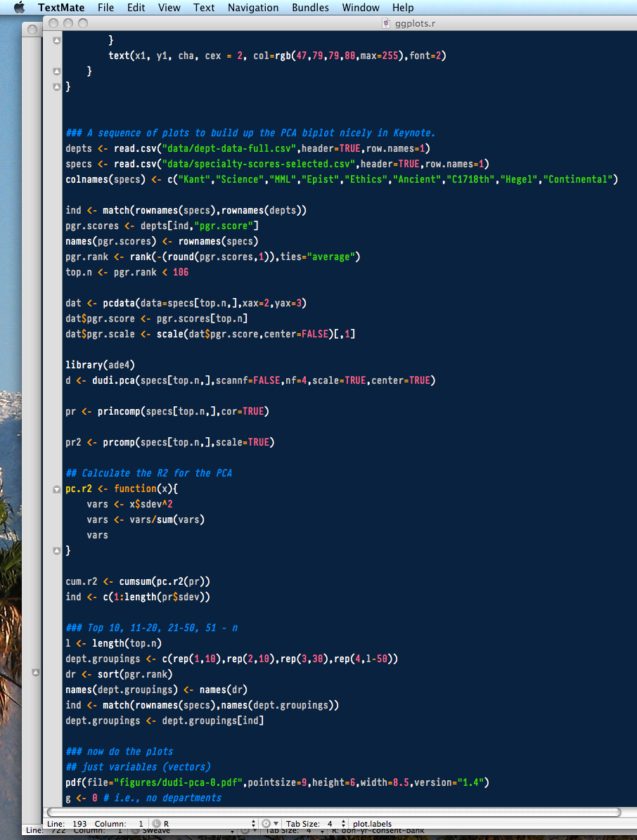Viewport: 637px width, 840px height.
Task: Collapse the code fold near dept.groupings line
Action: click(36, 671)
